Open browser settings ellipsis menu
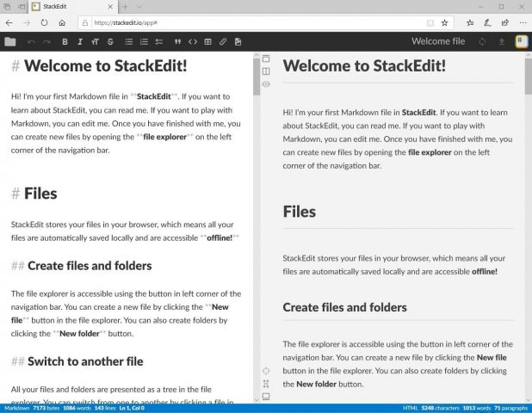Image resolution: width=532 pixels, height=413 pixels. point(523,22)
